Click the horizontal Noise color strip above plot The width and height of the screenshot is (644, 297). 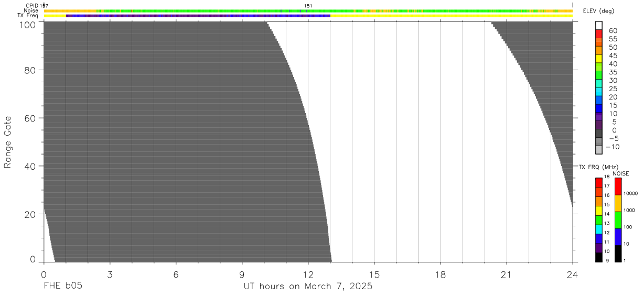pos(308,10)
